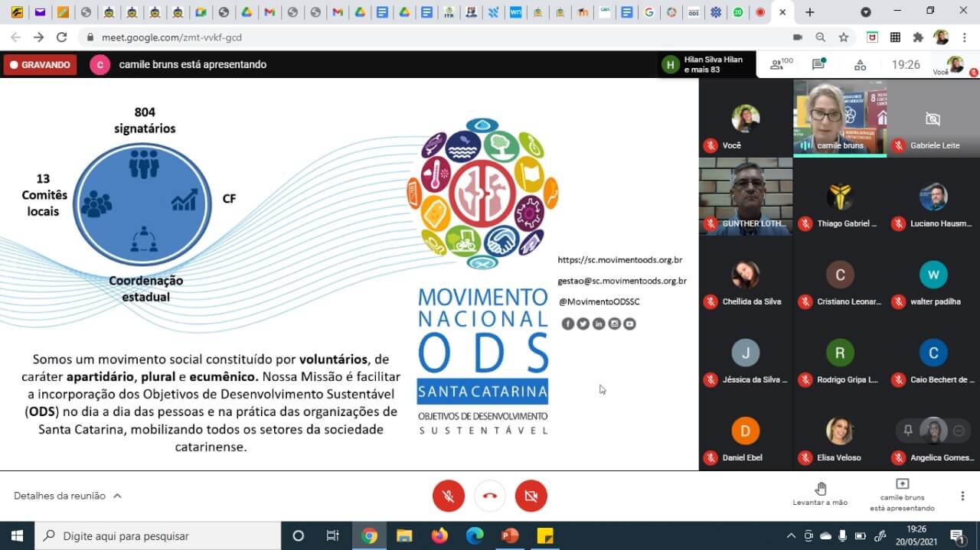The image size is (980, 550).
Task: Open the three-dot more options menu
Action: click(962, 496)
